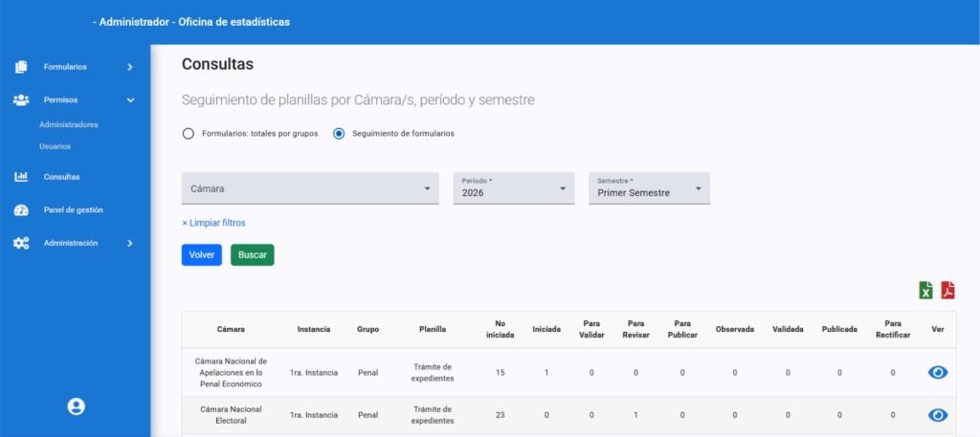Screen dimensions: 980x437
Task: Open the Período 2026 dropdown
Action: tap(514, 188)
